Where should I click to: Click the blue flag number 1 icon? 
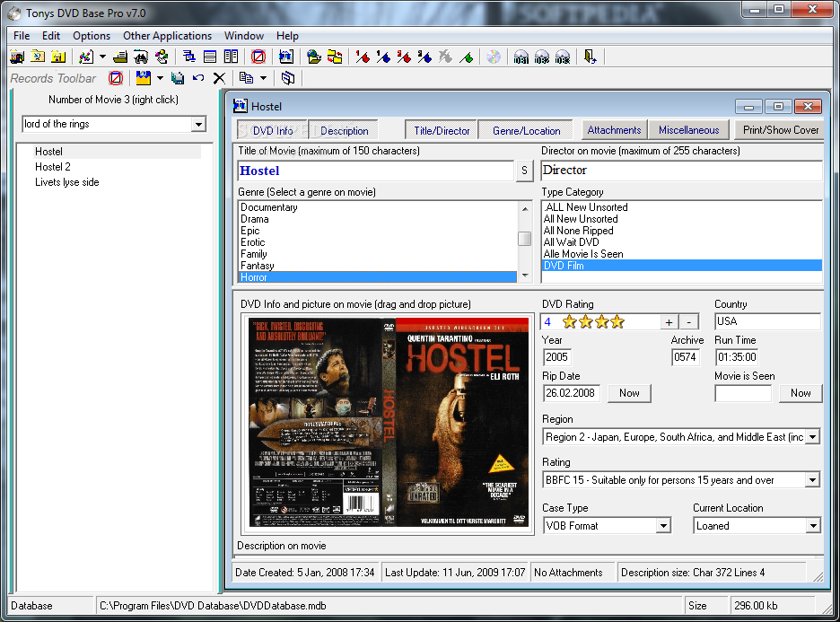(383, 57)
